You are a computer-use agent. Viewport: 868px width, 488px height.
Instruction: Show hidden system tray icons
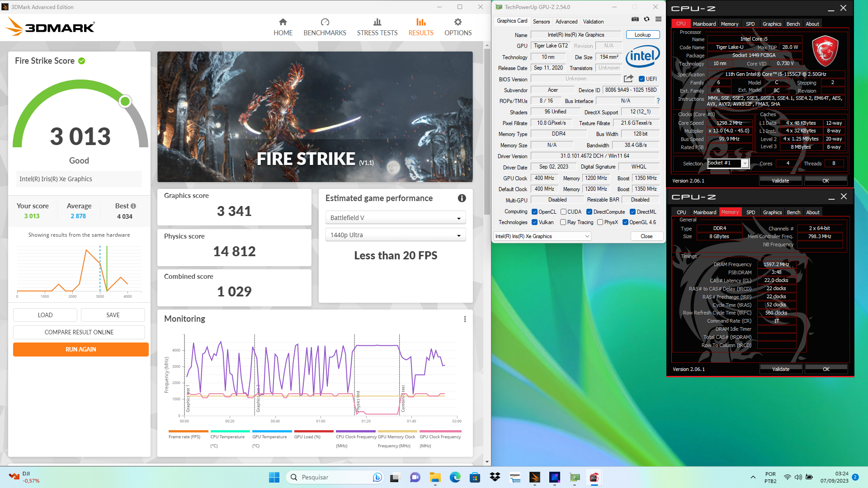click(753, 477)
